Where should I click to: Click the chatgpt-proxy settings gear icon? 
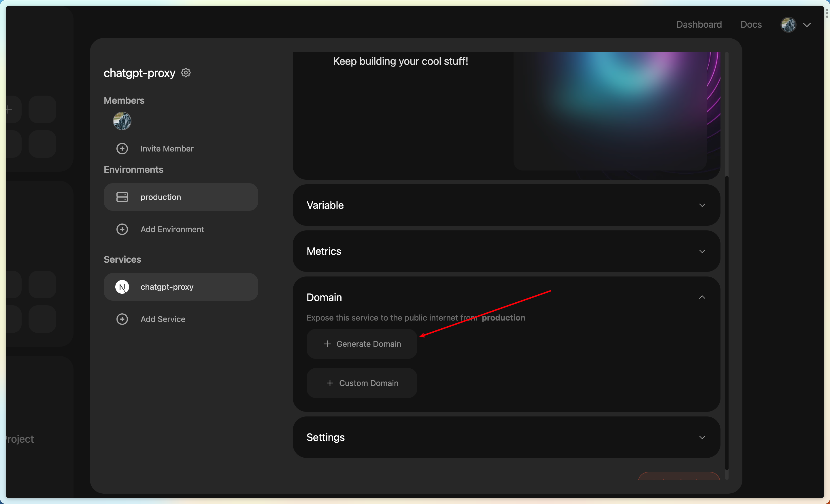point(186,72)
